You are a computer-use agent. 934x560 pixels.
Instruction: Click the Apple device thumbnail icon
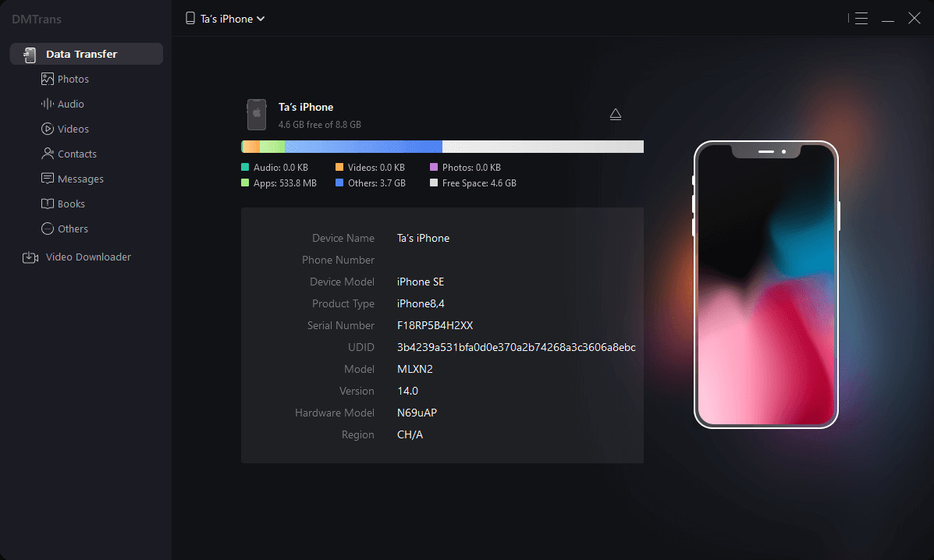click(x=257, y=114)
